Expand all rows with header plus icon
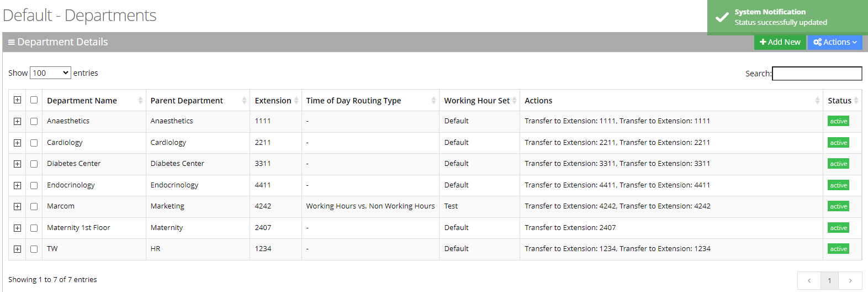This screenshot has height=292, width=868. pyautogui.click(x=18, y=100)
